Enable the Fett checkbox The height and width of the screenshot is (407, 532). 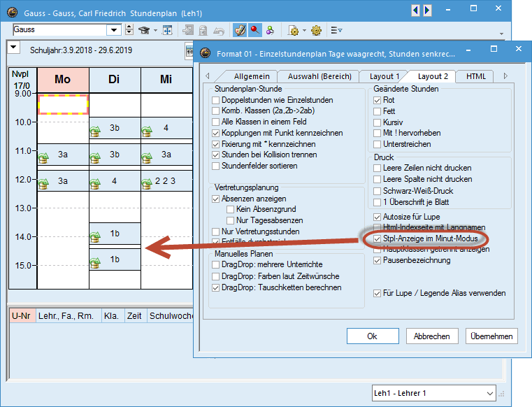pos(378,111)
